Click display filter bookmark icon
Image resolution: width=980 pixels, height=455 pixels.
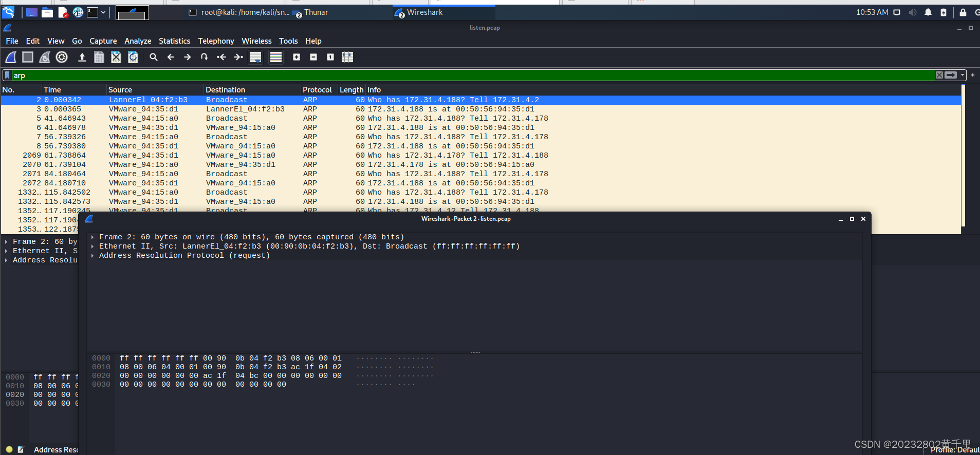(7, 75)
